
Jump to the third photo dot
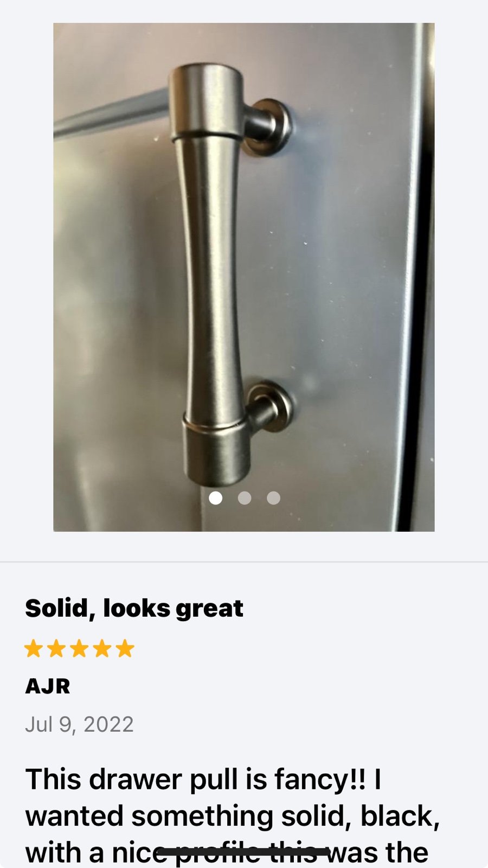[x=274, y=498]
